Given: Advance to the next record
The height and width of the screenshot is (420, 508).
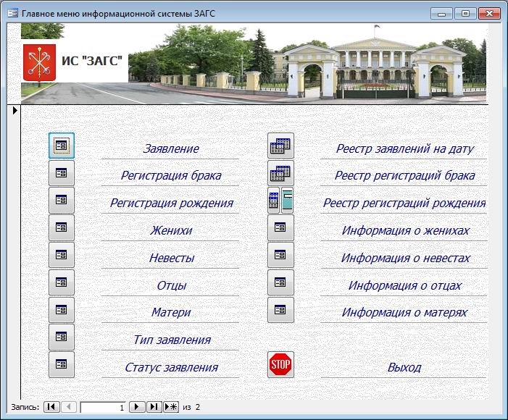Looking at the screenshot, I should [x=138, y=407].
